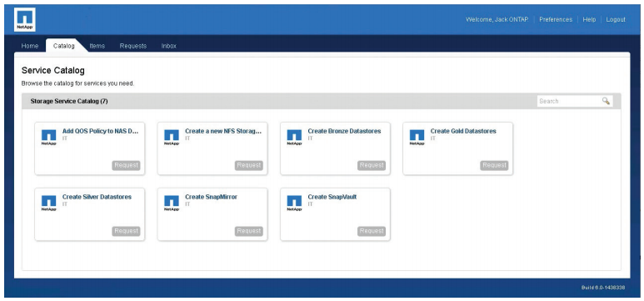
Task: Click the Welcome, Jack ONTAP text
Action: pos(497,19)
